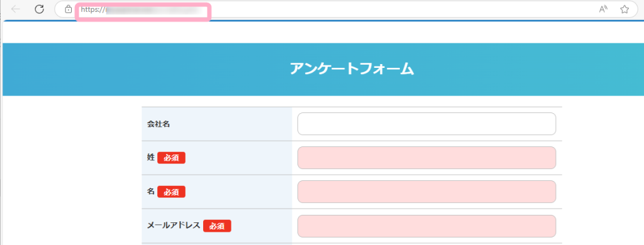The width and height of the screenshot is (644, 245).
Task: Focus the 会社名 text field
Action: [427, 124]
